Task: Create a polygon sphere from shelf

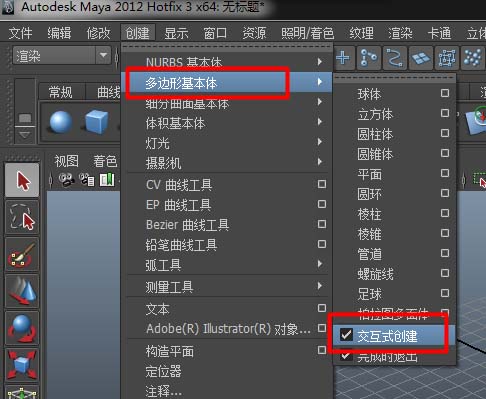Action: coord(61,122)
